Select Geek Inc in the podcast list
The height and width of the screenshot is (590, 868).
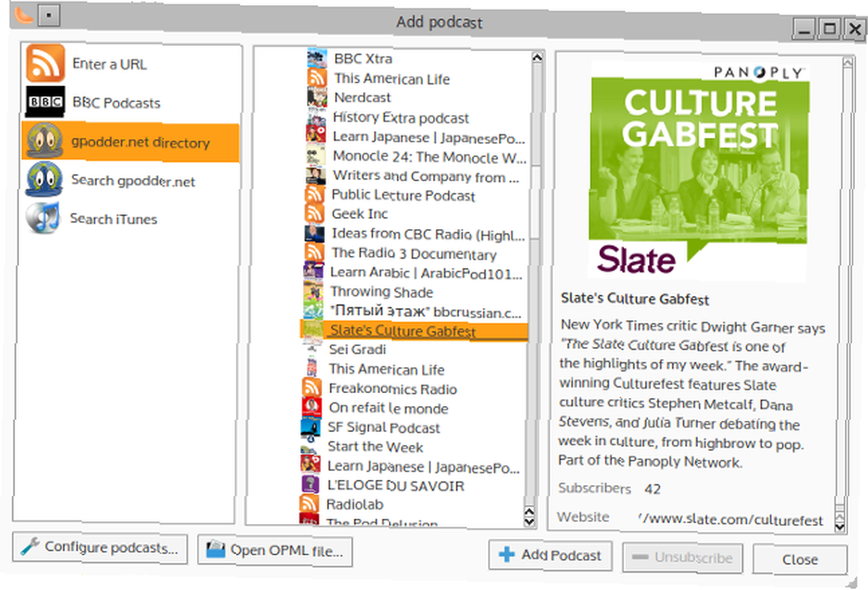coord(360,213)
